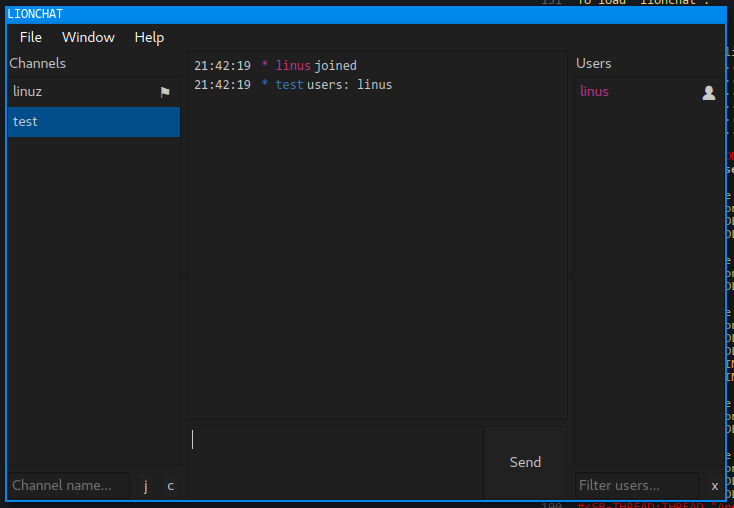734x508 pixels.
Task: Open the File menu
Action: [31, 37]
